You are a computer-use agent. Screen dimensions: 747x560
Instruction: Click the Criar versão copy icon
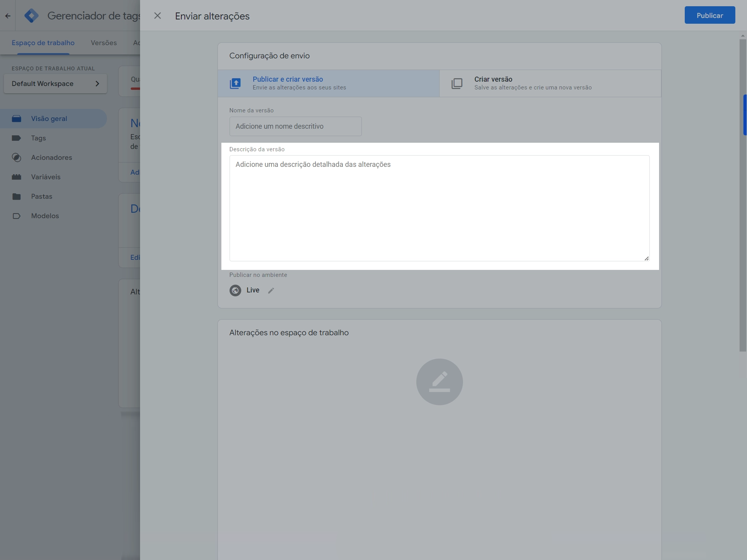[457, 84]
